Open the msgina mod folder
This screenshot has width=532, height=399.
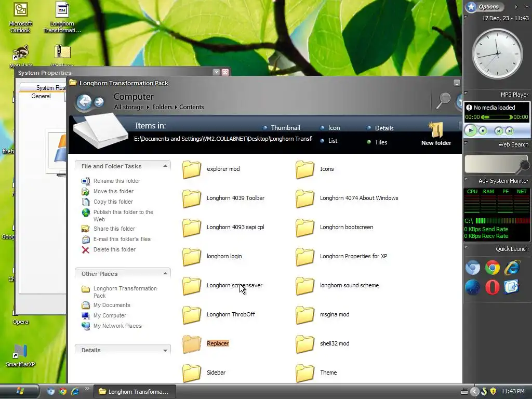coord(322,315)
